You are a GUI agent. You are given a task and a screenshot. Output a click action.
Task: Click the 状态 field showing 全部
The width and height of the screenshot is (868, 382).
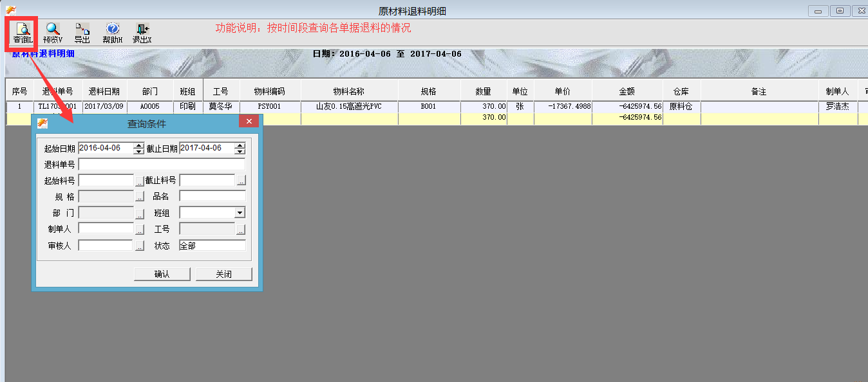click(212, 245)
